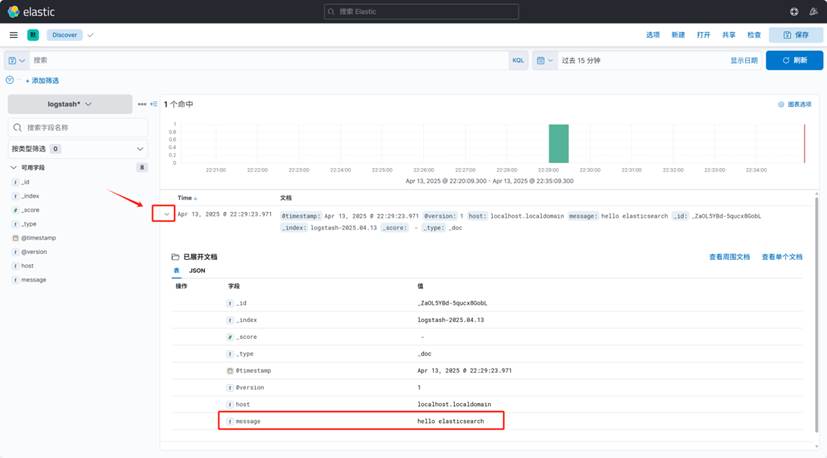The width and height of the screenshot is (827, 458).
Task: Click the _id field type icon in sidebar
Action: point(15,182)
